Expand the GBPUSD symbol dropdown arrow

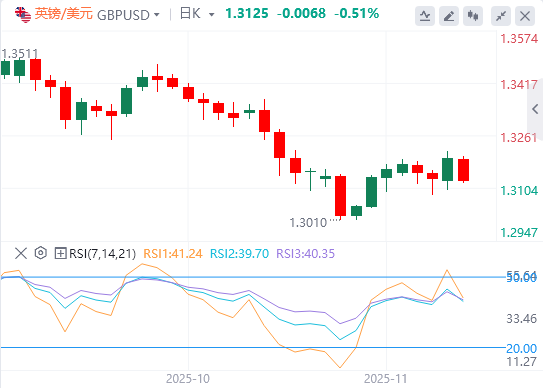pyautogui.click(x=157, y=15)
